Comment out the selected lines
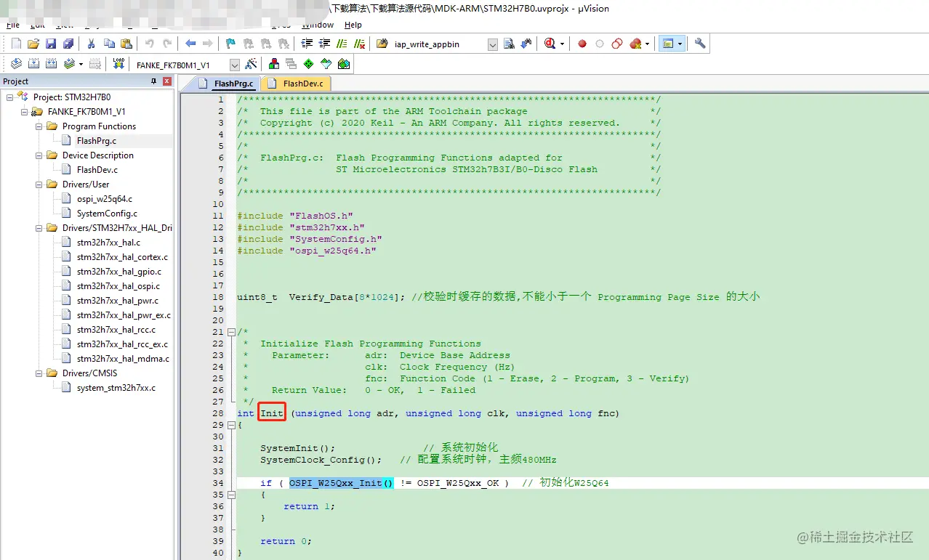The height and width of the screenshot is (560, 929). 342,44
